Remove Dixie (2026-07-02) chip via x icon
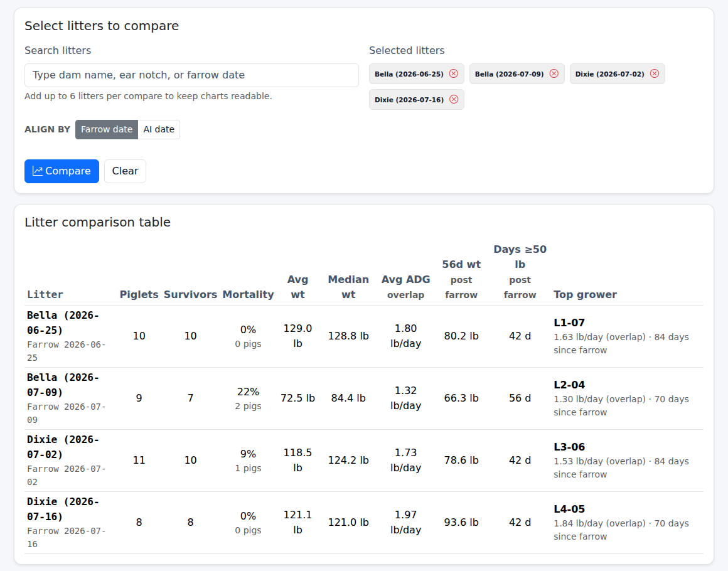The image size is (728, 571). click(654, 74)
